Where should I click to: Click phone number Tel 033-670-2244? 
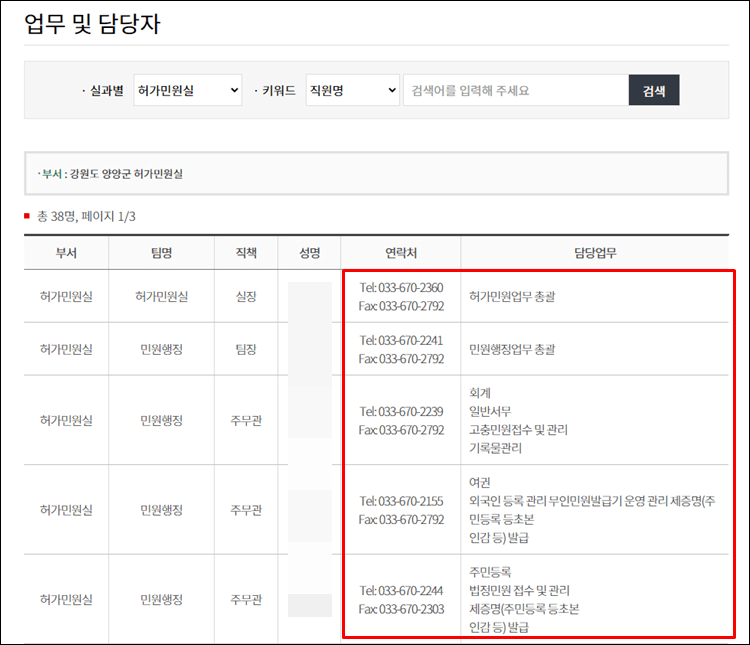[401, 590]
